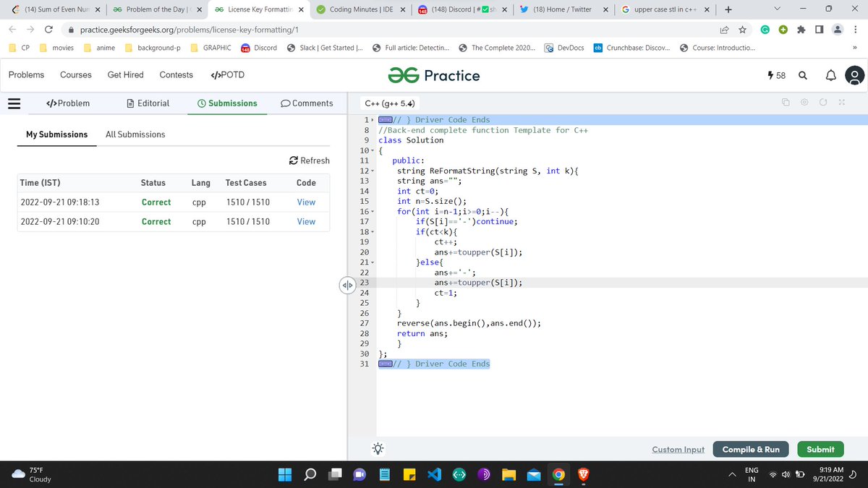Select the All Submissions tab
Screen dimensions: 868x488
click(x=135, y=134)
